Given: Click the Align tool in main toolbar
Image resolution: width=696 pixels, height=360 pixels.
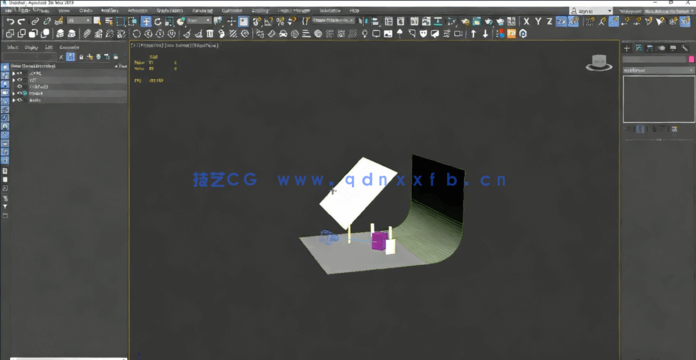Looking at the screenshot, I should 375,21.
